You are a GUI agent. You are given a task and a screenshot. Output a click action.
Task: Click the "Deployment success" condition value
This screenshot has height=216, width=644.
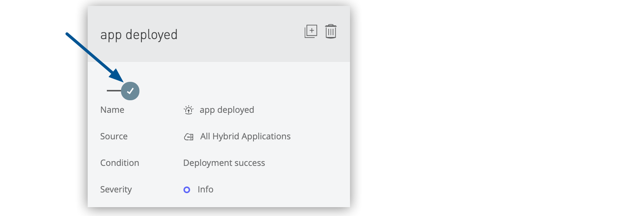tap(224, 163)
